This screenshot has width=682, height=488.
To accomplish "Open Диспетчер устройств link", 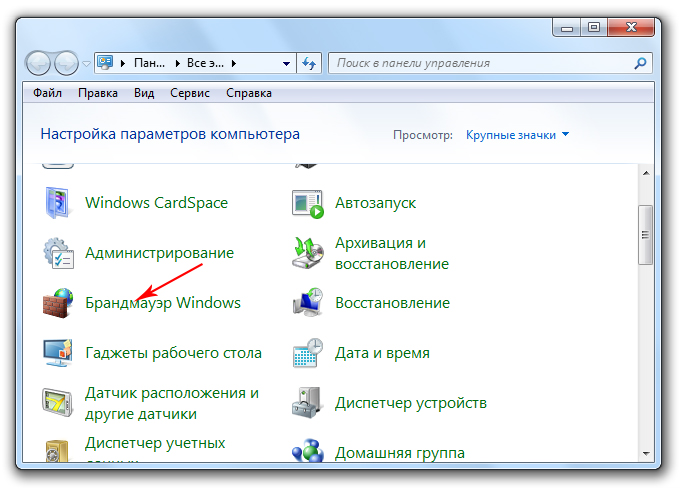I will pos(411,403).
